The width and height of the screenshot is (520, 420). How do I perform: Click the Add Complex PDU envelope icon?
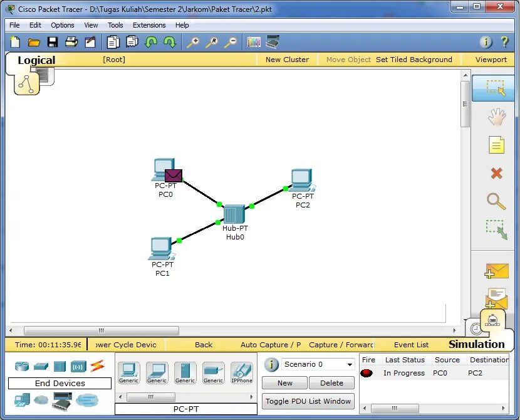point(496,298)
